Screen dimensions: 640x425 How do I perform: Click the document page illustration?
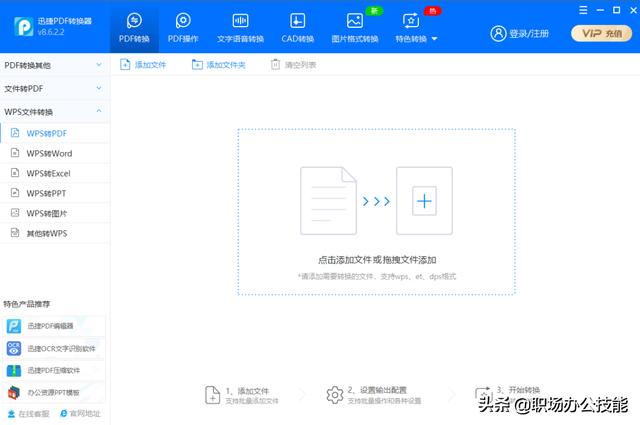click(328, 201)
